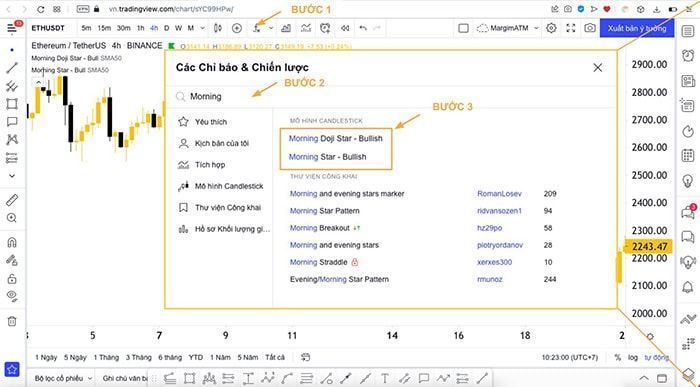Expand more drawing tools chevron in left toolbar
The width and height of the screenshot is (700, 387).
[x=12, y=175]
